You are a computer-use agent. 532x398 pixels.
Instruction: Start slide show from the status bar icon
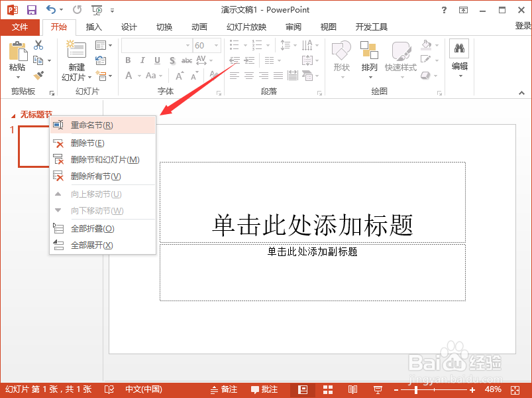point(377,389)
